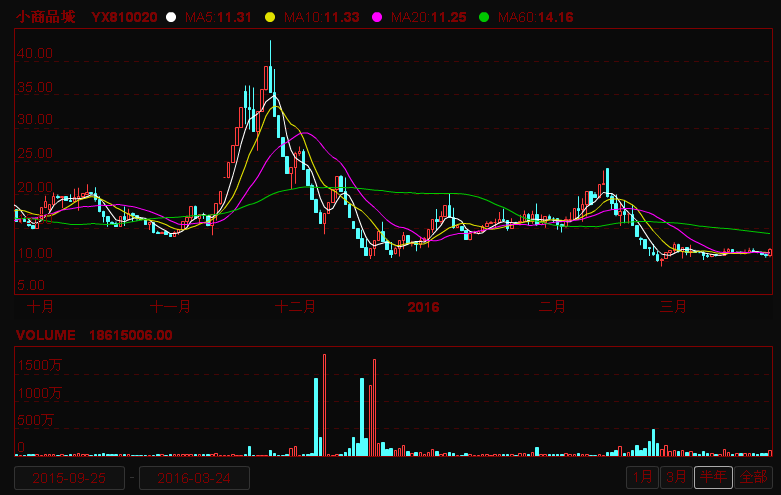Click the 十二月 date marker on axis
The width and height of the screenshot is (781, 495).
[x=296, y=306]
